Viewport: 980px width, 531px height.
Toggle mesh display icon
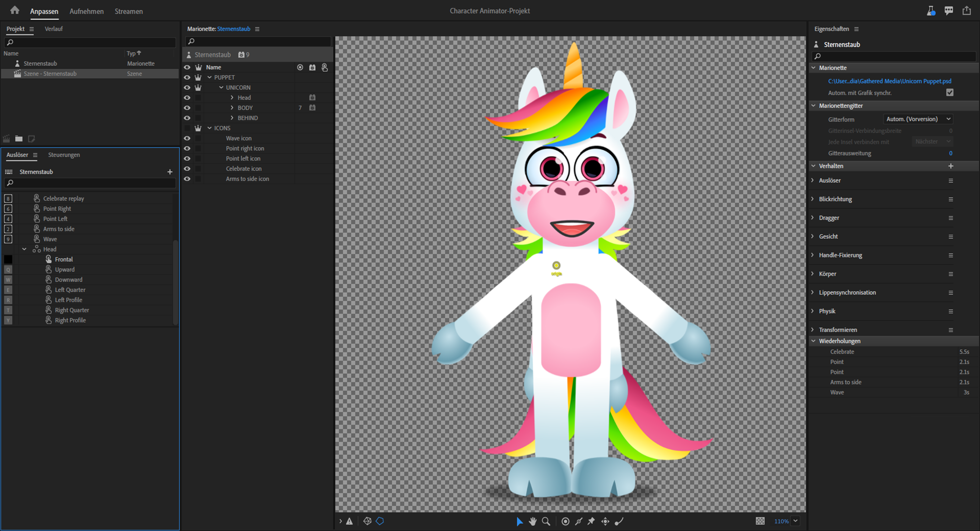(x=367, y=521)
